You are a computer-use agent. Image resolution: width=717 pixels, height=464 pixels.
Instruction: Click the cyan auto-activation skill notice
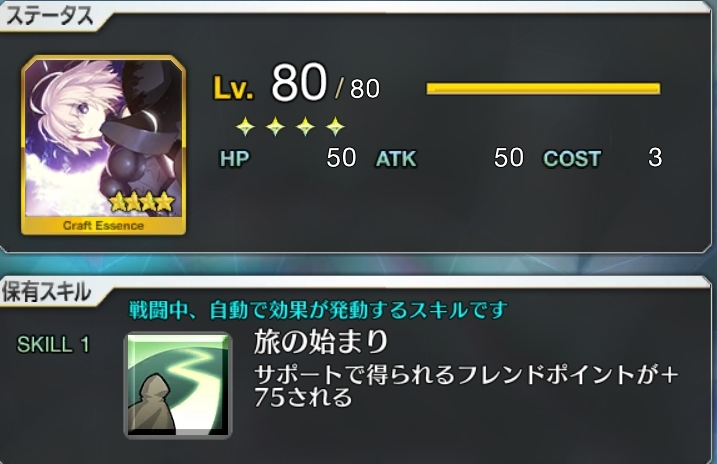click(x=318, y=310)
